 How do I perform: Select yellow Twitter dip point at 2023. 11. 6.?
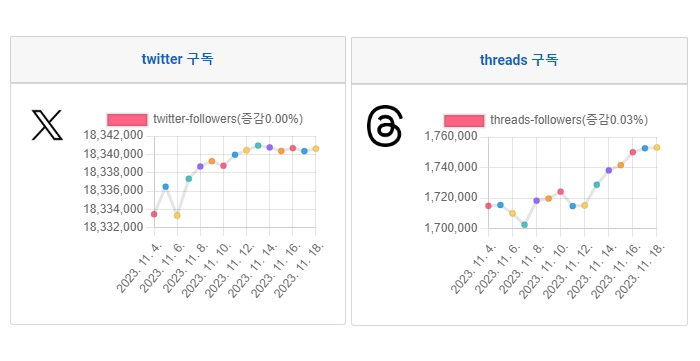tap(177, 216)
